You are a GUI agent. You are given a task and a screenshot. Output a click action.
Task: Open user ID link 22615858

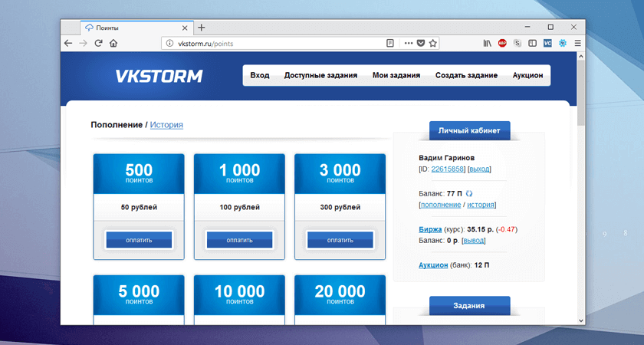[x=447, y=169]
